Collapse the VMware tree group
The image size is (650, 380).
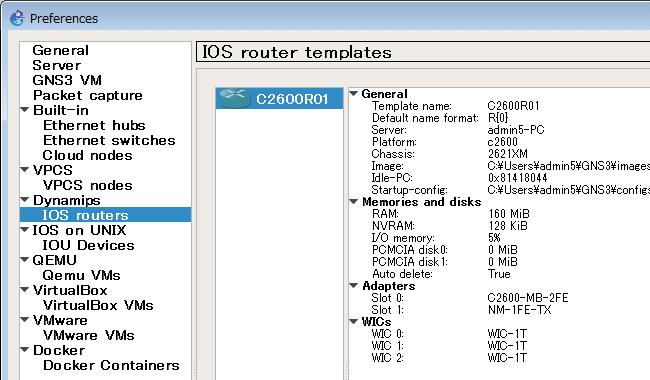(25, 320)
